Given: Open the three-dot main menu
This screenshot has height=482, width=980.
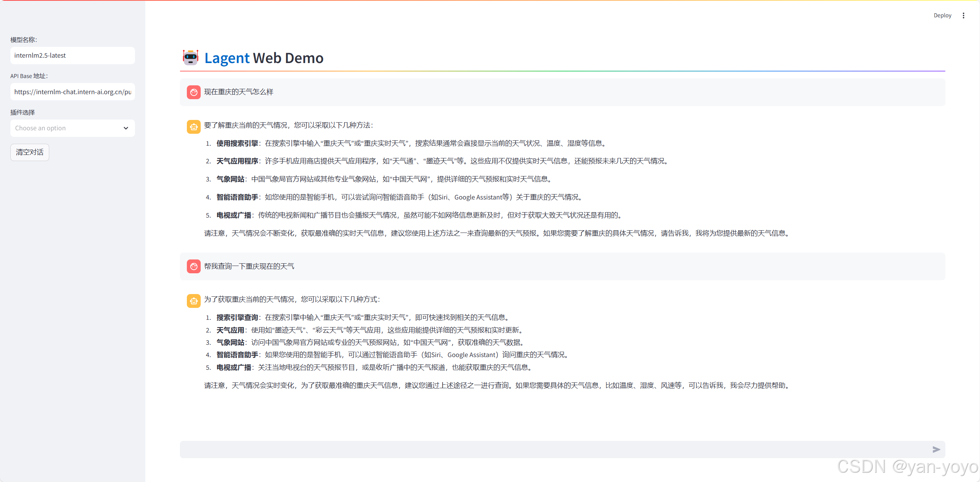Looking at the screenshot, I should point(963,15).
